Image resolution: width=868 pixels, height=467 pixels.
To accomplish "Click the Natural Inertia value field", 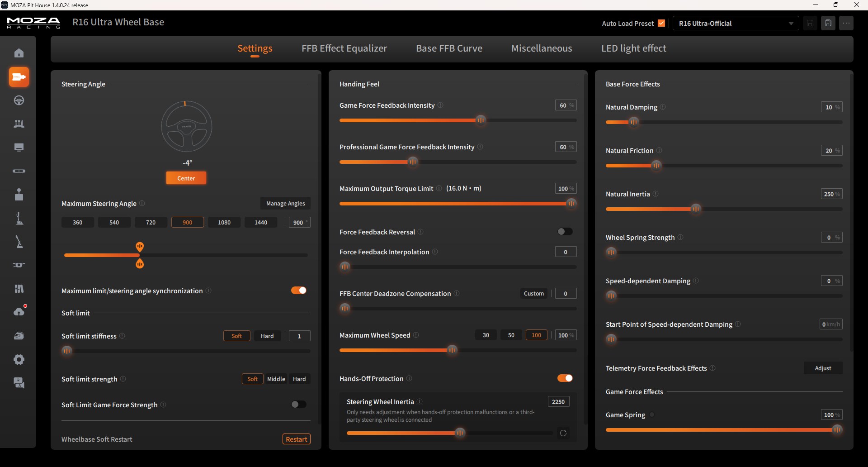I will pyautogui.click(x=832, y=194).
